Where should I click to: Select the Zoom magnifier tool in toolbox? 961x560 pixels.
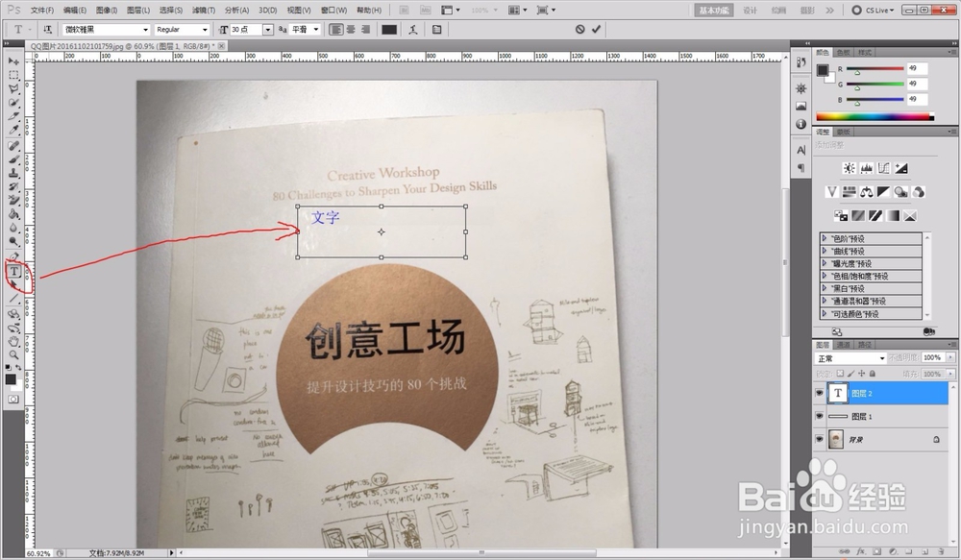[13, 354]
